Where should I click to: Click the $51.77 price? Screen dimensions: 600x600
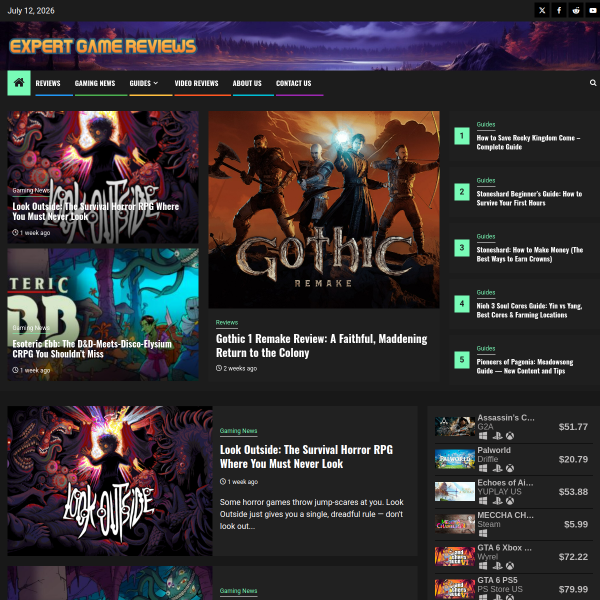click(x=573, y=427)
